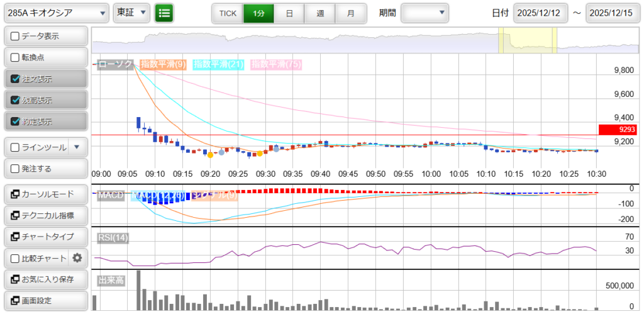Open the チャートタイプ selector

(x=45, y=237)
